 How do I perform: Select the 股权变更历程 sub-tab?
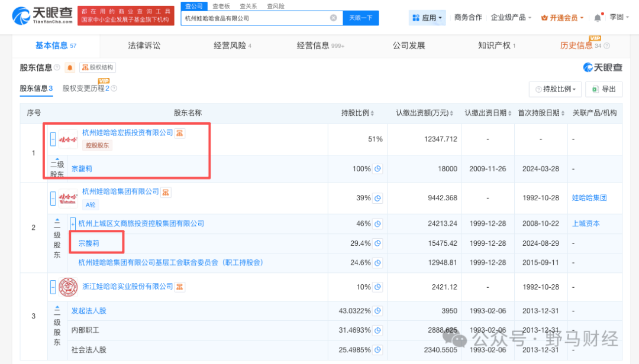click(x=86, y=89)
